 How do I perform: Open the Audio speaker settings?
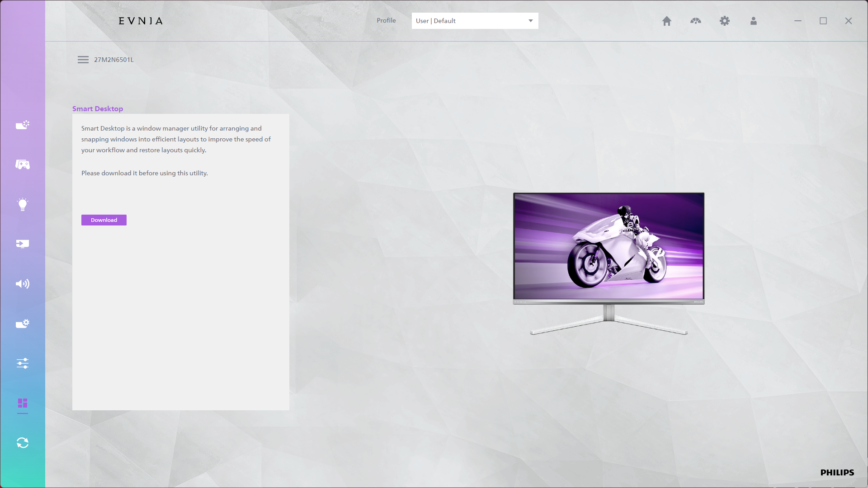tap(23, 284)
